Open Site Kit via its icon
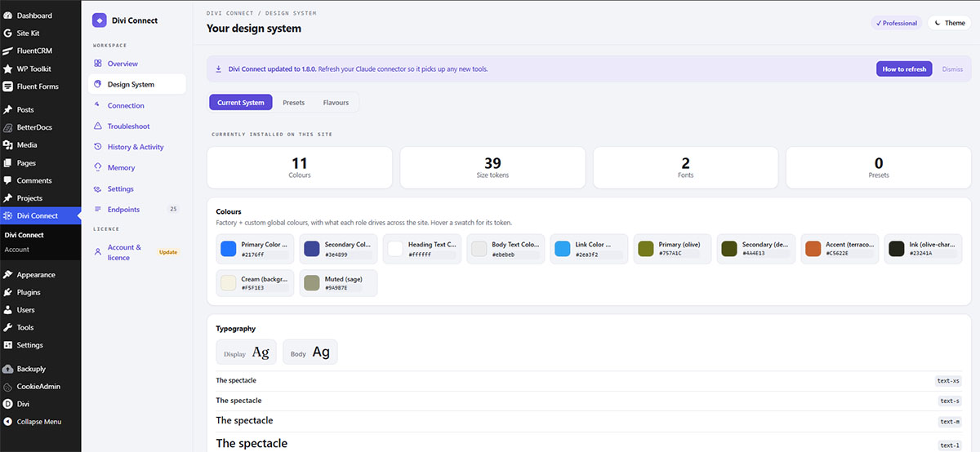980x452 pixels. coord(8,33)
